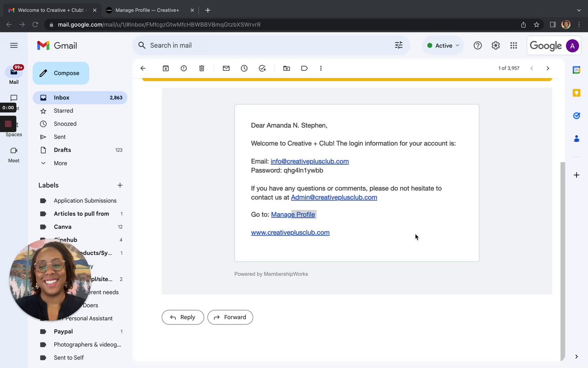Archive this email
This screenshot has width=588, height=368.
click(x=166, y=68)
